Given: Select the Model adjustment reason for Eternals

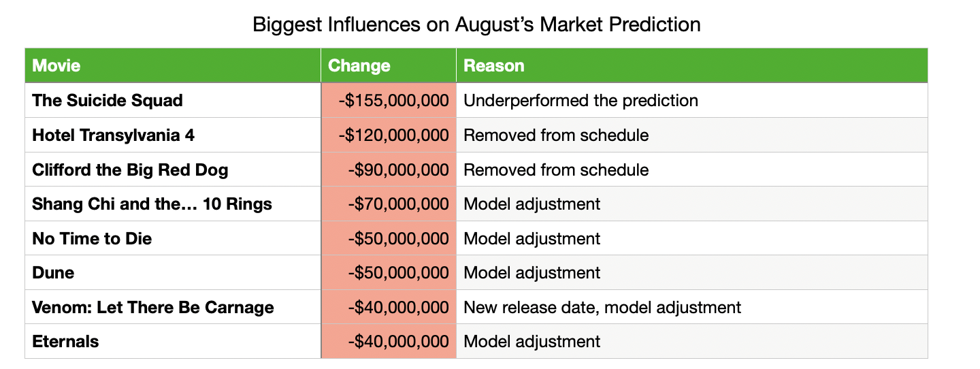Looking at the screenshot, I should [532, 342].
